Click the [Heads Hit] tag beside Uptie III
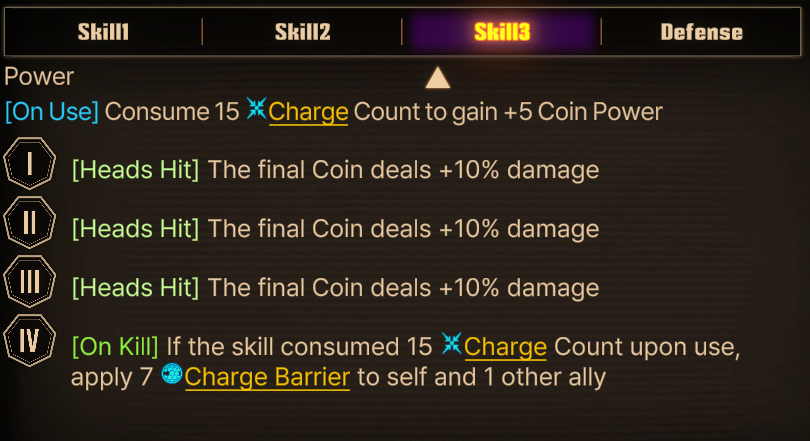The image size is (810, 441). pos(135,288)
